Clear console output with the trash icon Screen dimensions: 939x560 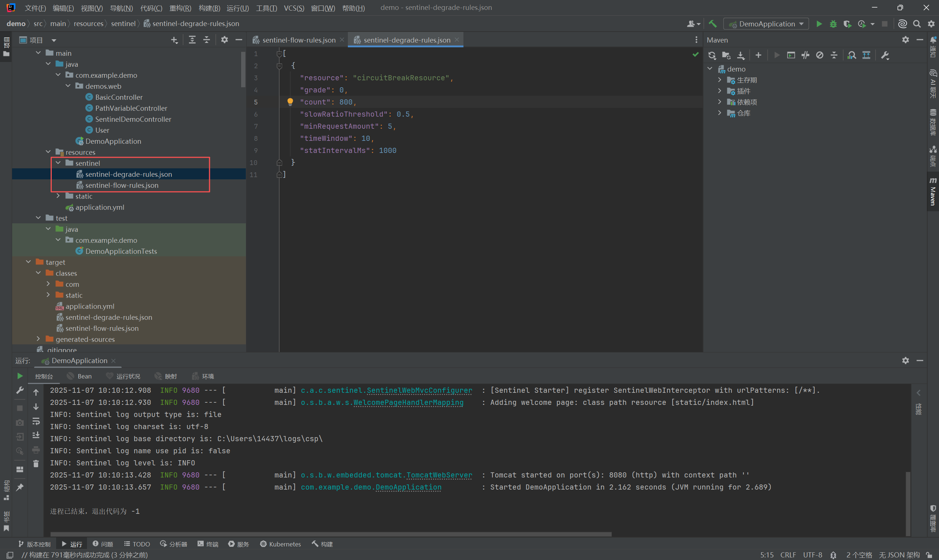[36, 464]
